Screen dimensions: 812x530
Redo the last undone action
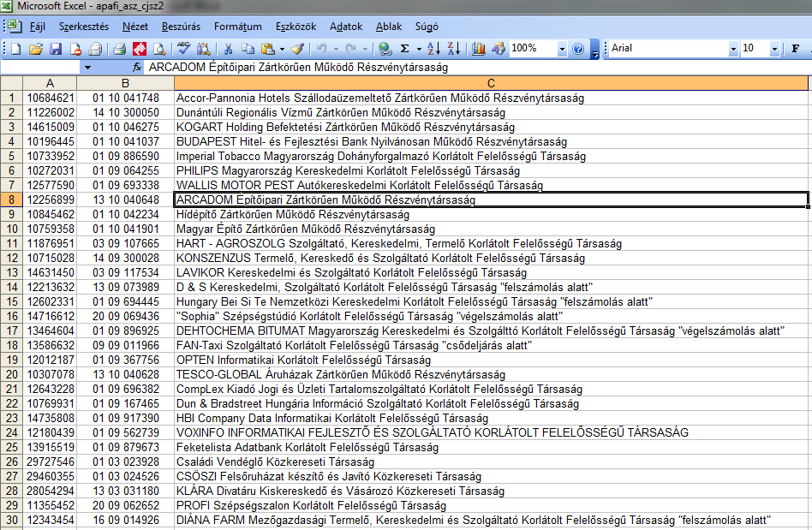350,49
